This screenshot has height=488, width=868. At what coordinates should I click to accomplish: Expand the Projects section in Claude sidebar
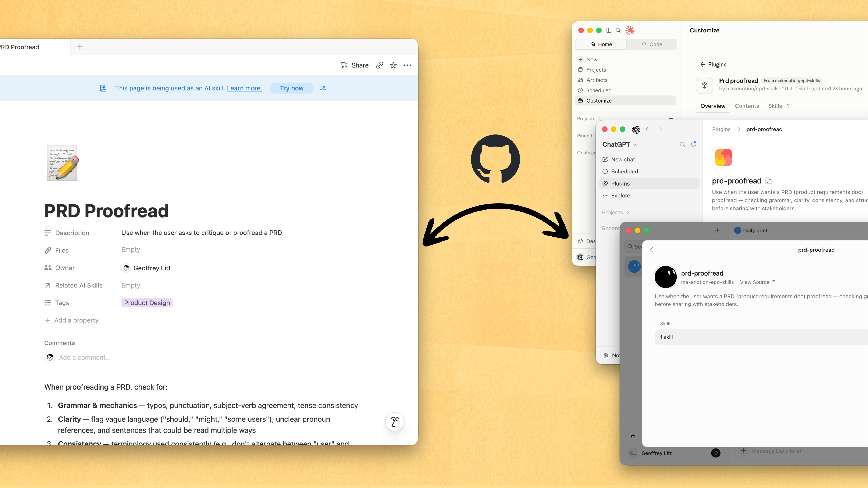tap(589, 119)
